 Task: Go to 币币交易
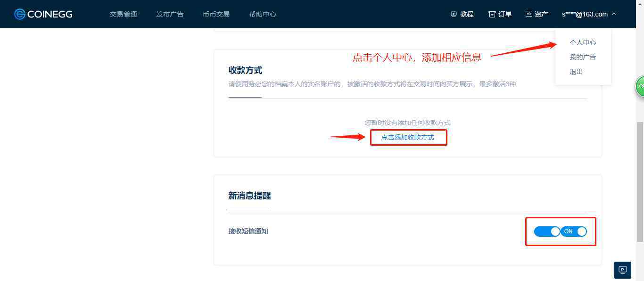216,14
